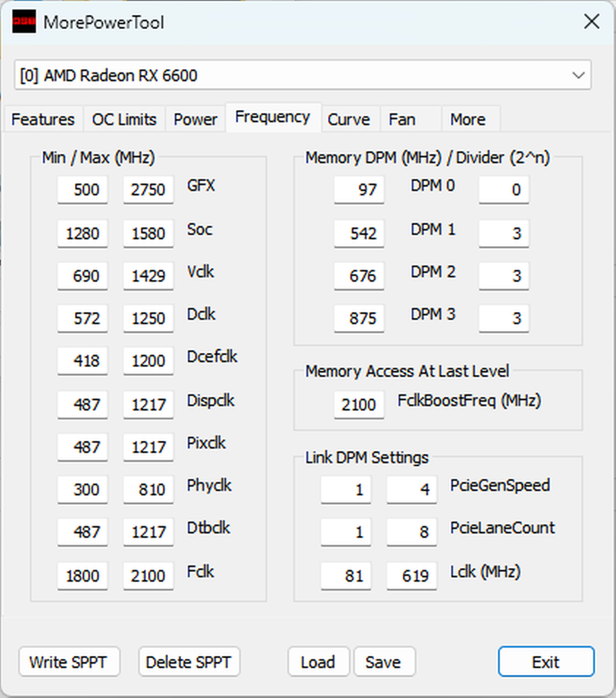Screen dimensions: 616x698
Task: Click the Pixclk minimum field 487
Action: tap(82, 447)
